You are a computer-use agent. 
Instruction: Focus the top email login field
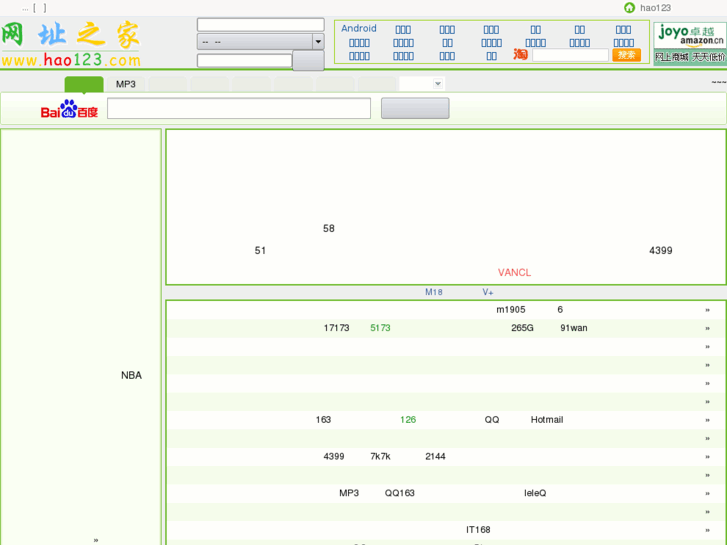click(x=261, y=25)
